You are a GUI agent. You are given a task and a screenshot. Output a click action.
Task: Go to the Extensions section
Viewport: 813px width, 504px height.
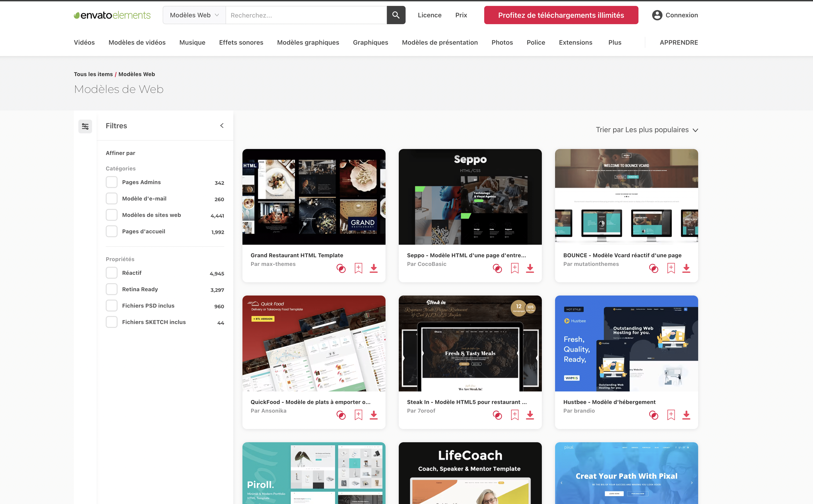click(x=575, y=42)
